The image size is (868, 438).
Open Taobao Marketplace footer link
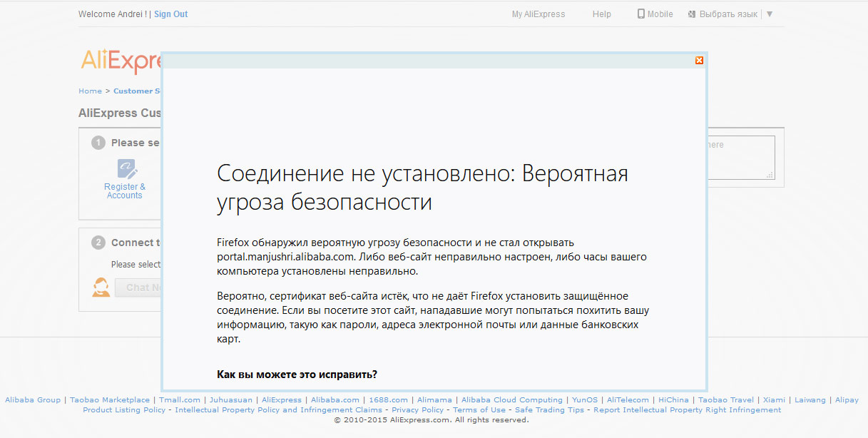(x=110, y=400)
